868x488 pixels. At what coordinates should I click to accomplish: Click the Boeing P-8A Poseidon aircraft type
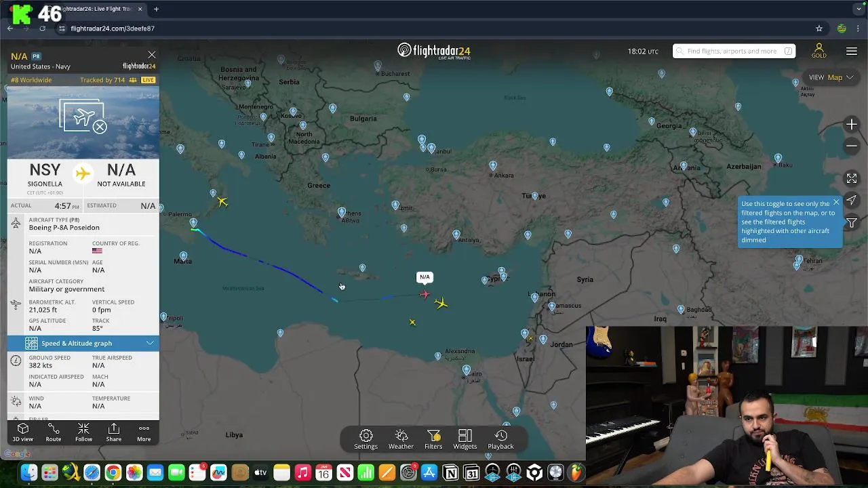pos(64,228)
